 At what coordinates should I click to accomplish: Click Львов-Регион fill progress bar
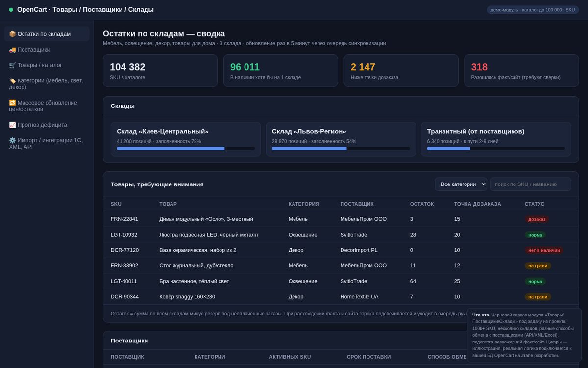tap(341, 148)
